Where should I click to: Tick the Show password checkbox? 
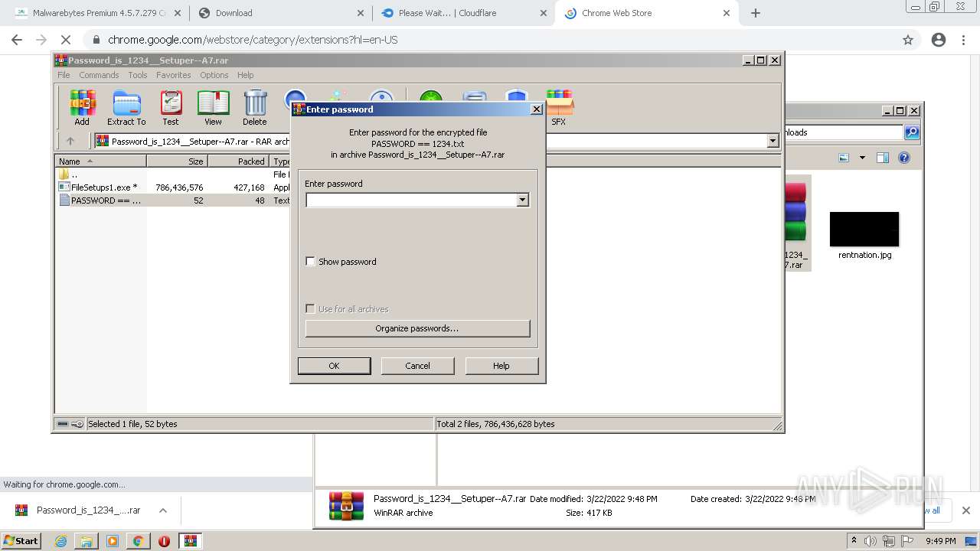(310, 262)
